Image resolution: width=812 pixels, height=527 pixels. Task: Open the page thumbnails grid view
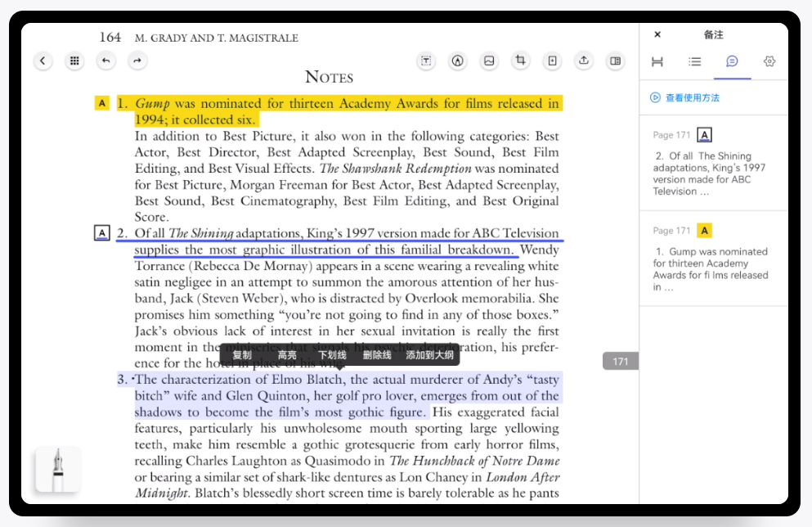pos(74,61)
